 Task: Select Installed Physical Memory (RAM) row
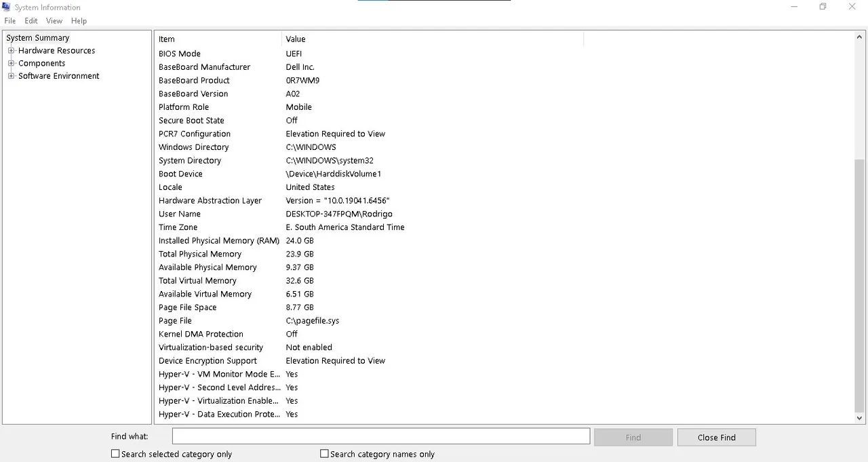504,241
